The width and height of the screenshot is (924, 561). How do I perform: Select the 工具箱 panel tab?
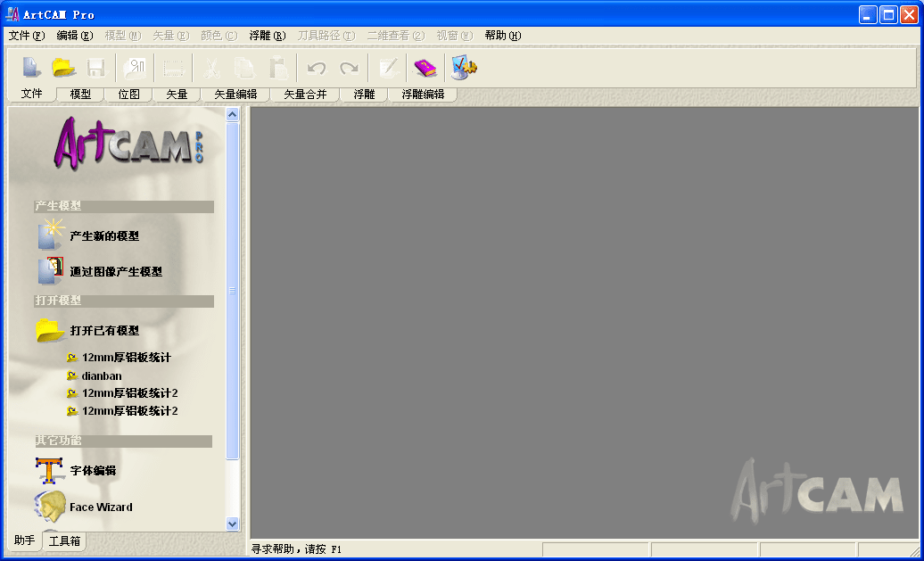click(64, 541)
